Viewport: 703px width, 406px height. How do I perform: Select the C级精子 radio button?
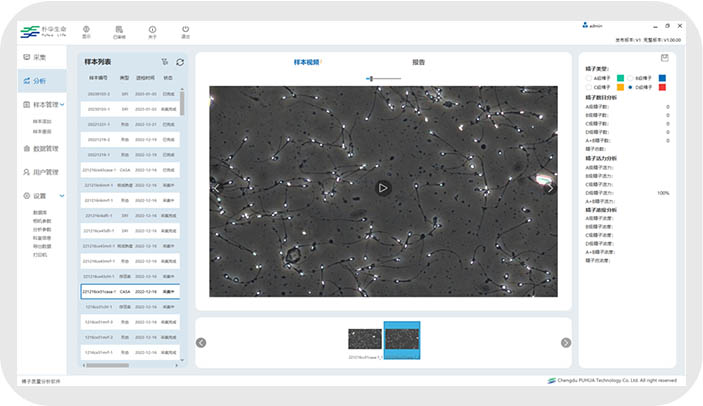589,88
